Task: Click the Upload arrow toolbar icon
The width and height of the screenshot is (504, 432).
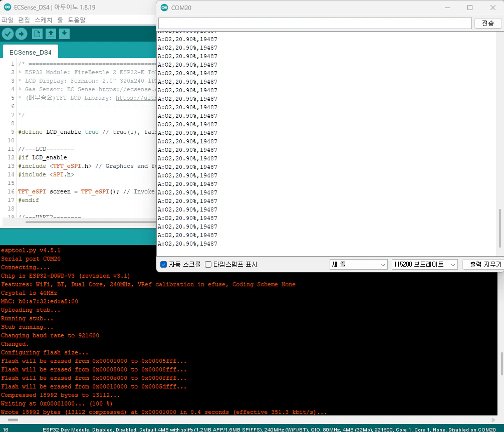Action: click(21, 34)
